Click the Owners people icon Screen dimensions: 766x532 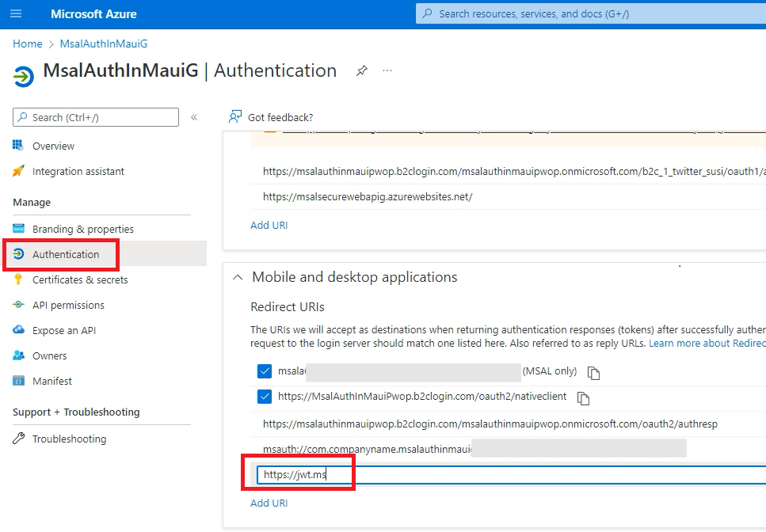[x=18, y=355]
